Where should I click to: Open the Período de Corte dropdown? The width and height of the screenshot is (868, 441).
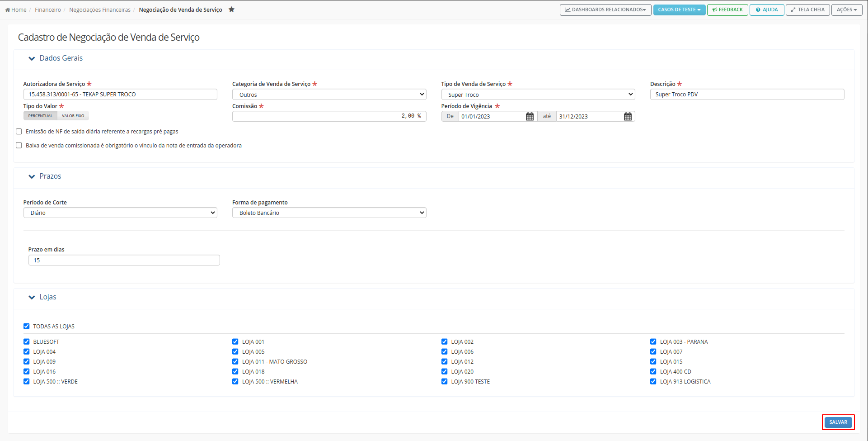[120, 213]
